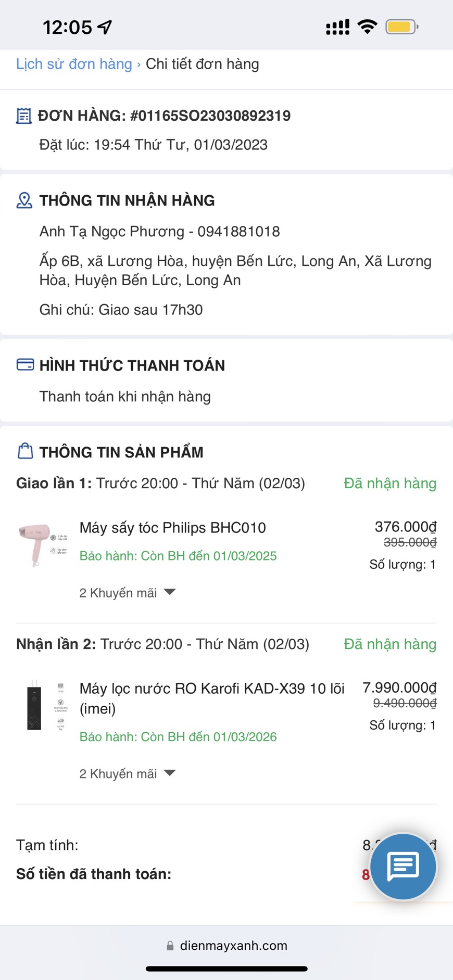Viewport: 453px width, 980px height.
Task: Tap the home indicator bar
Action: [227, 969]
